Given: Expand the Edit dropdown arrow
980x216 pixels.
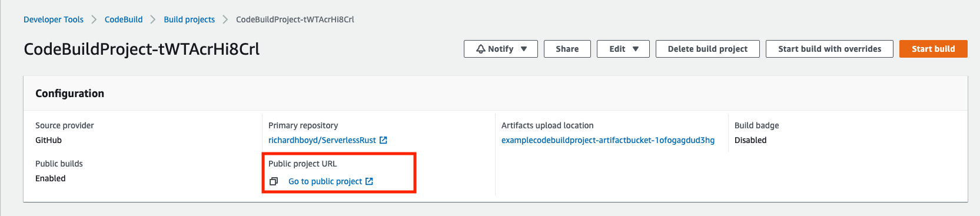Looking at the screenshot, I should pyautogui.click(x=636, y=49).
